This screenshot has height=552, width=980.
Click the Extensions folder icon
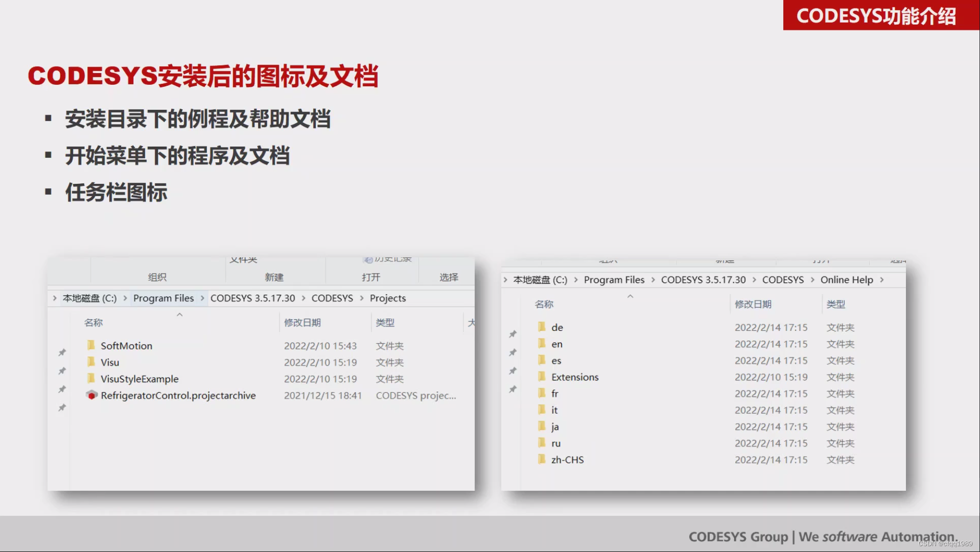coord(542,376)
